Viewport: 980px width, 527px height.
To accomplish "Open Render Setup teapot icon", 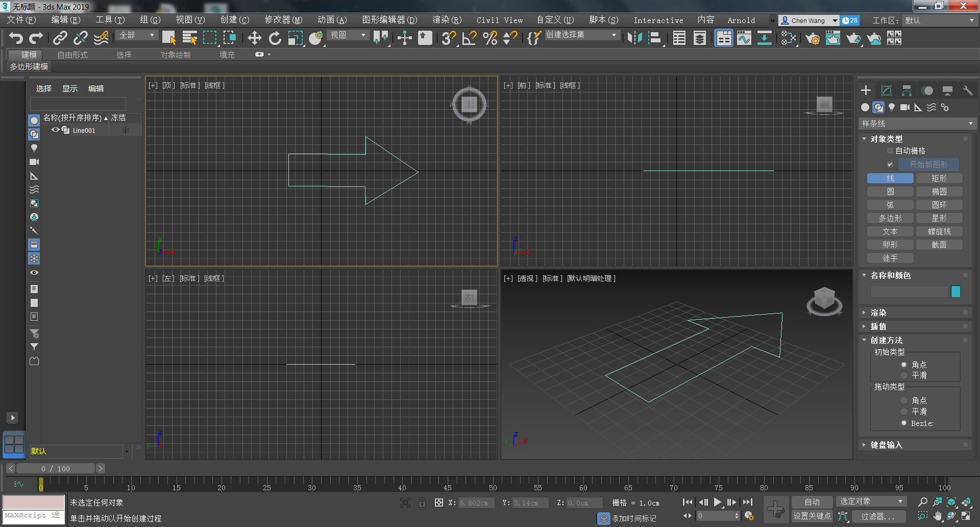I will click(x=813, y=38).
